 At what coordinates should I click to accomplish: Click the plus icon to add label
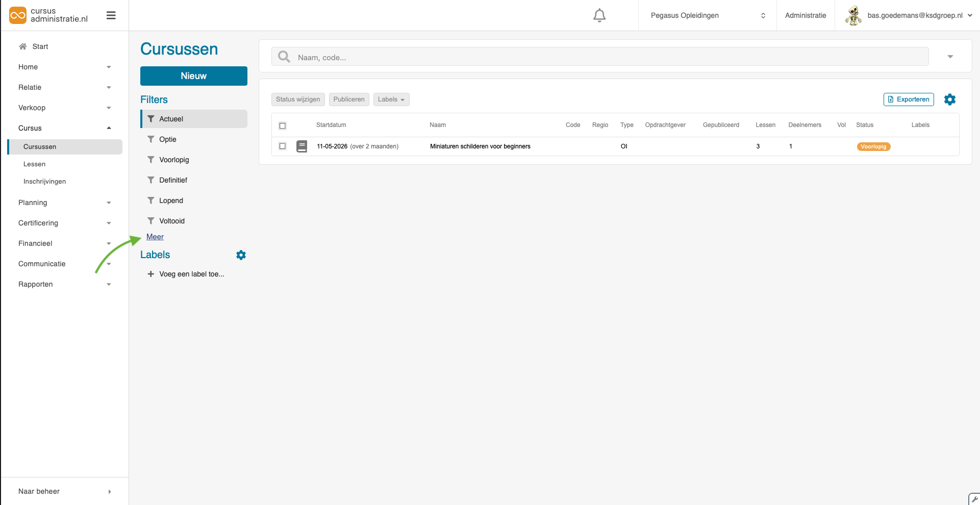point(150,274)
